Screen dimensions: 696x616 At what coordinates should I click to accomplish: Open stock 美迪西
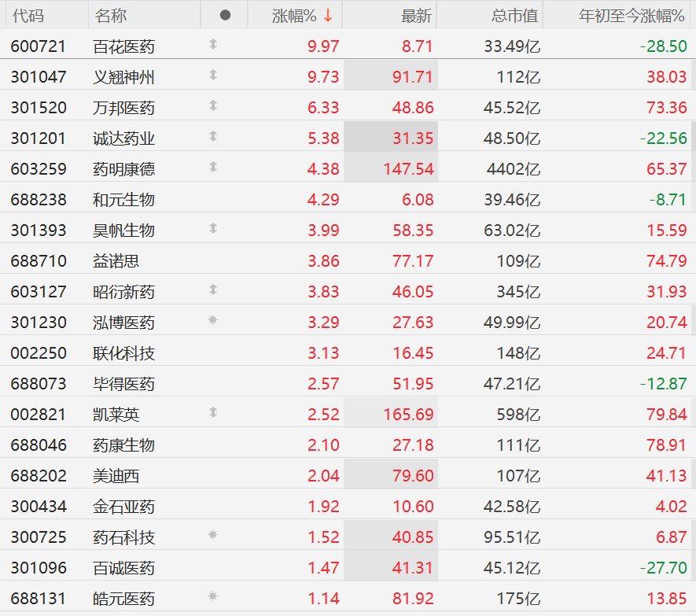[116, 476]
